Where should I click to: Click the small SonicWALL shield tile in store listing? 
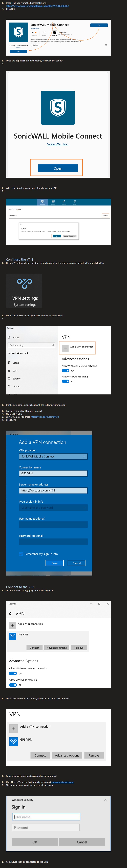[18, 32]
